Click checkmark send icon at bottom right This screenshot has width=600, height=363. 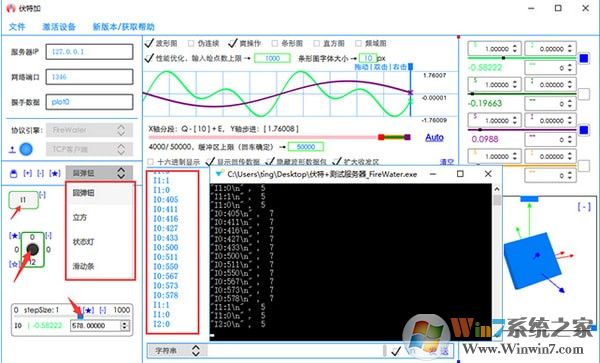(x=396, y=350)
